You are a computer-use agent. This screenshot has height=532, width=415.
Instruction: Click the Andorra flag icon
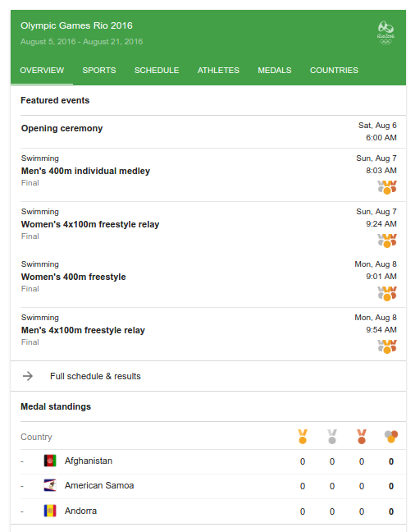coord(50,511)
